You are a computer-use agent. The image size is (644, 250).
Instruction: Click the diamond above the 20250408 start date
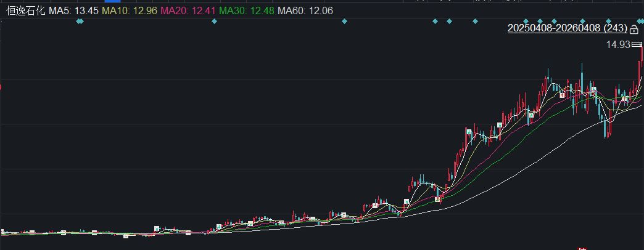coord(525,22)
